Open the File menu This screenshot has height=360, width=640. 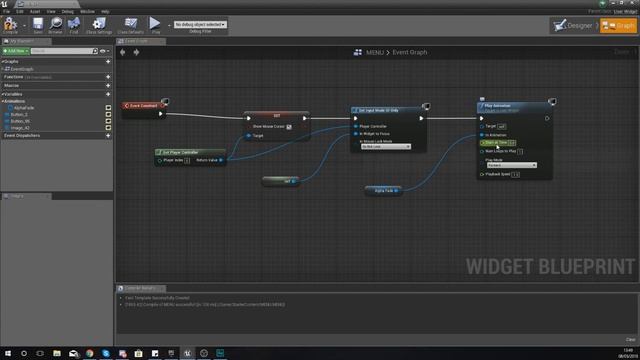[x=7, y=11]
